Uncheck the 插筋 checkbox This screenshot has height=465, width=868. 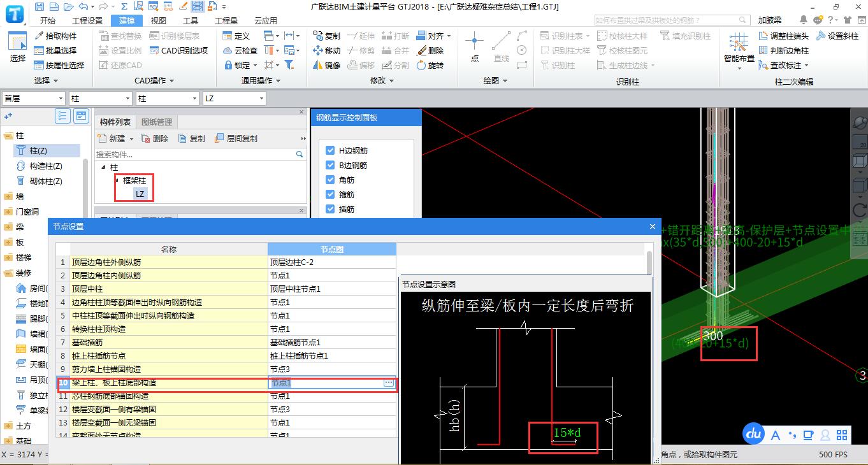(x=330, y=209)
